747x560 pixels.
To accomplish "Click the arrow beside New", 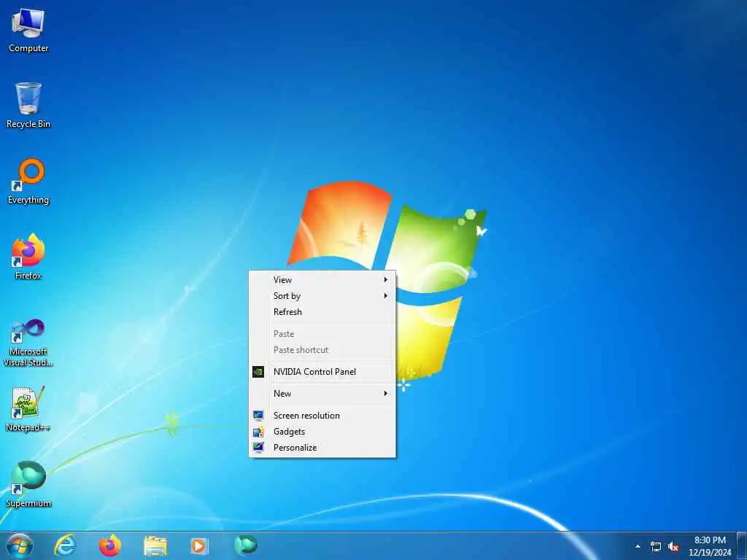I will tap(385, 393).
